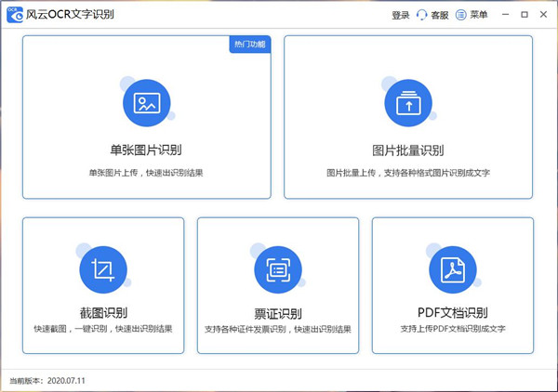Open 客服 customer service text

pos(440,15)
